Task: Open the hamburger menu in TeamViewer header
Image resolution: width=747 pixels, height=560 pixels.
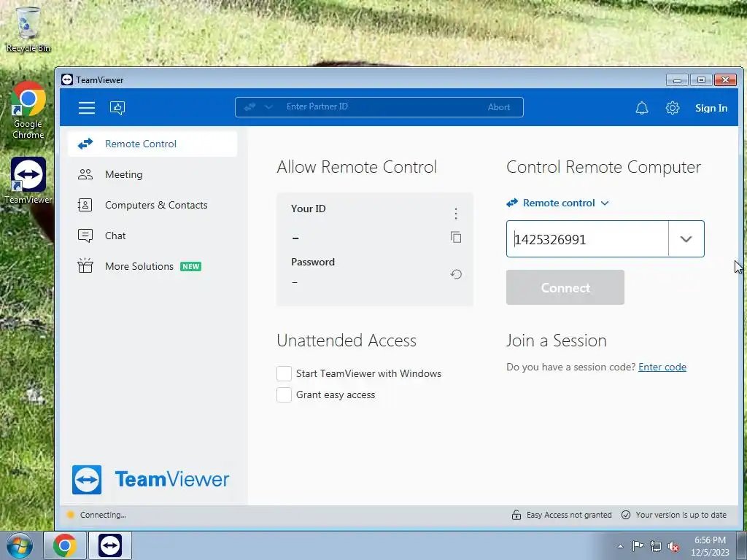Action: click(87, 108)
